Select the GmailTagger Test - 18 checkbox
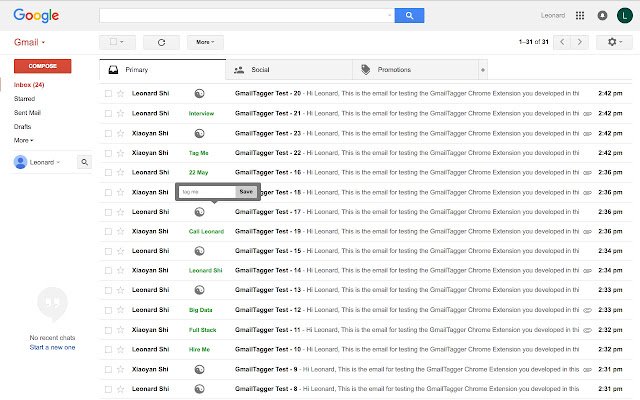Viewport: 640px width, 400px height. click(x=108, y=192)
